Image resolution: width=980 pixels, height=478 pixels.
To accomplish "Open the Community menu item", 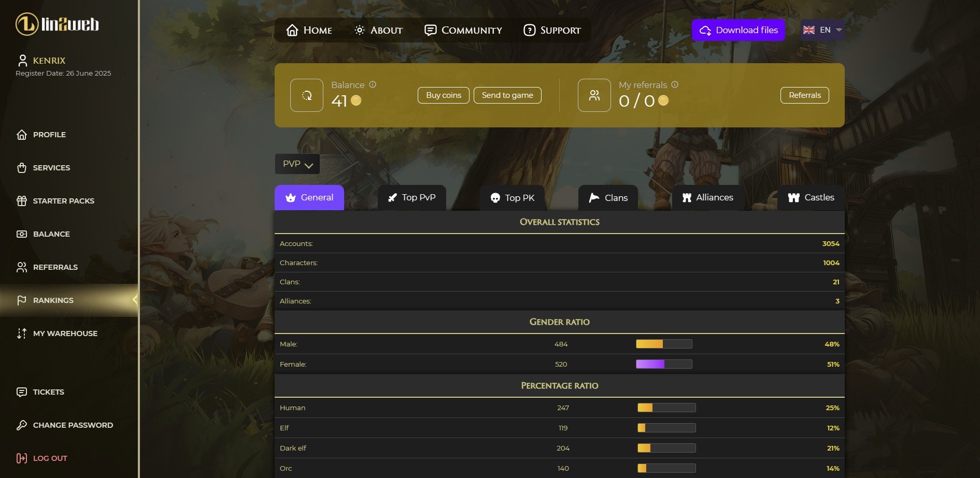I will (x=463, y=30).
